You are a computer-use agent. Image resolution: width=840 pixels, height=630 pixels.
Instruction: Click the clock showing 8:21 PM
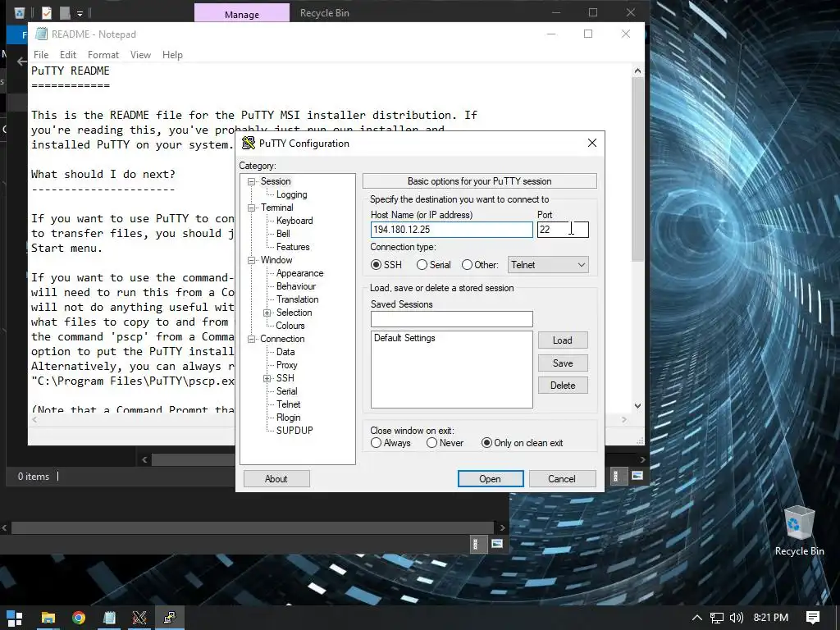pyautogui.click(x=770, y=618)
